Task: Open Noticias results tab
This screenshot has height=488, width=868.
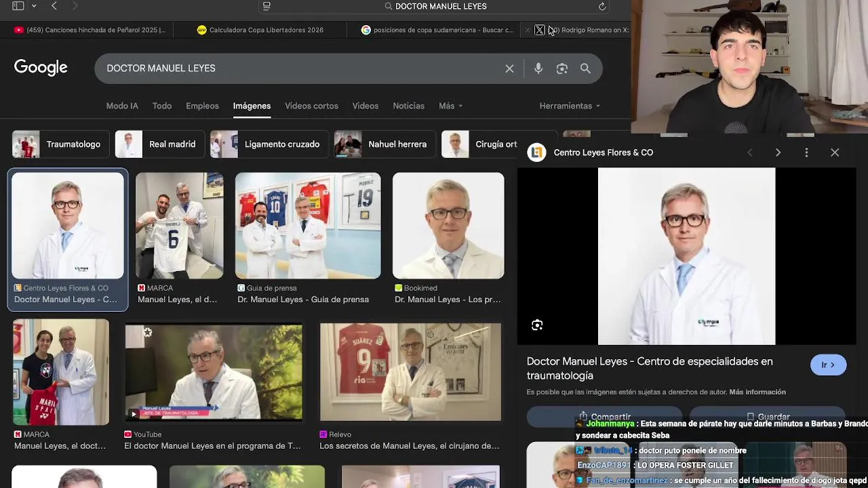Action: tap(408, 106)
